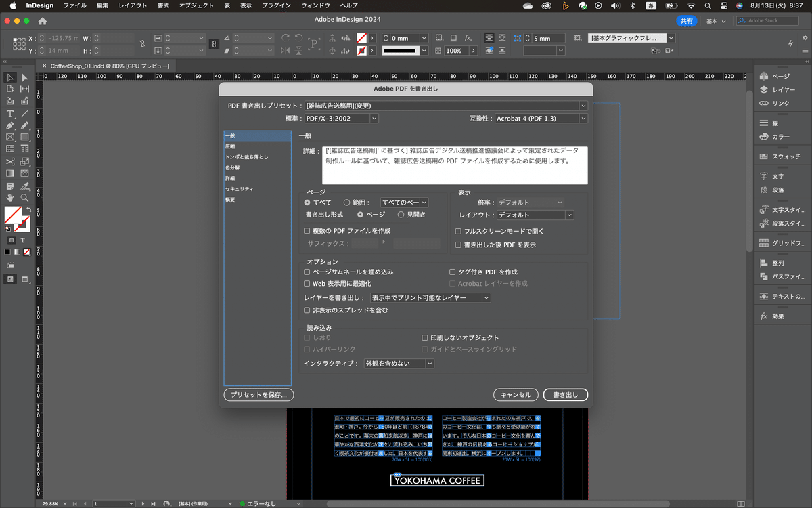
Task: Select '色分解' in dialog sidebar
Action: 232,167
